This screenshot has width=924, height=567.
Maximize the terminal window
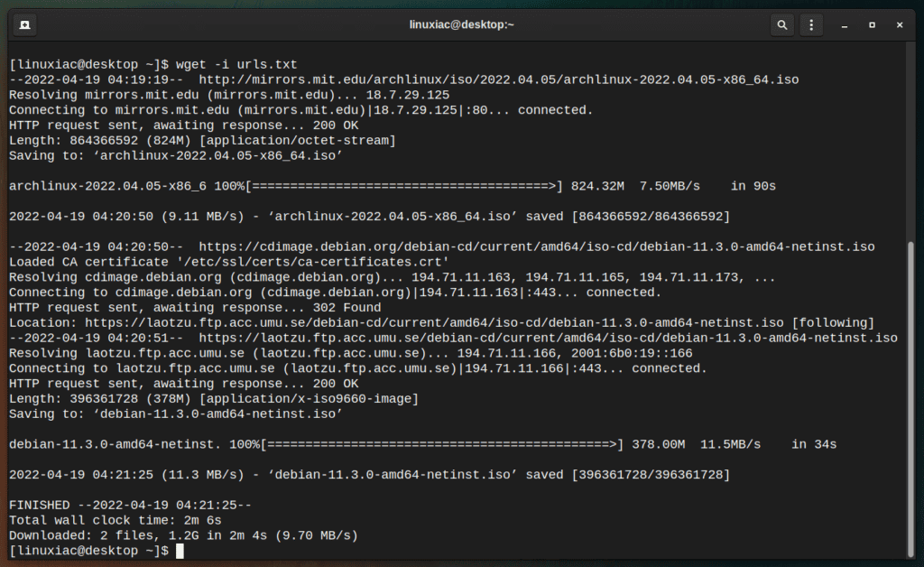click(873, 24)
